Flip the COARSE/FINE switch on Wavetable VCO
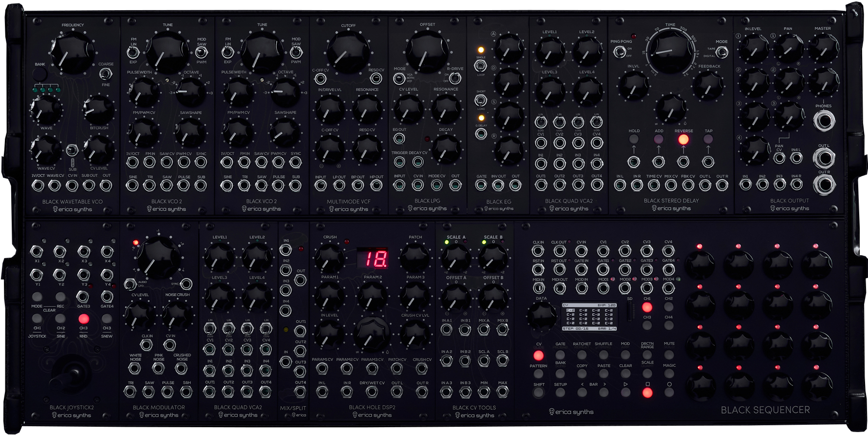Image resolution: width=868 pixels, height=435 pixels. 105,74
